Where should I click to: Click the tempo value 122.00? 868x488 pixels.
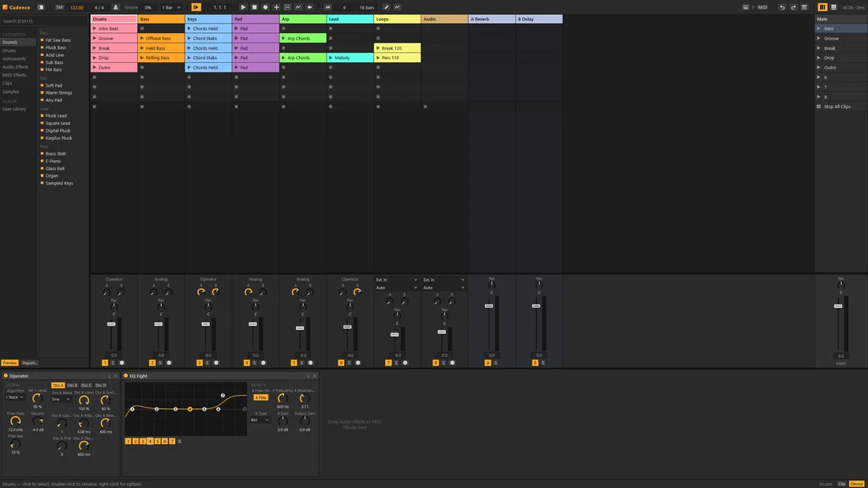click(77, 7)
